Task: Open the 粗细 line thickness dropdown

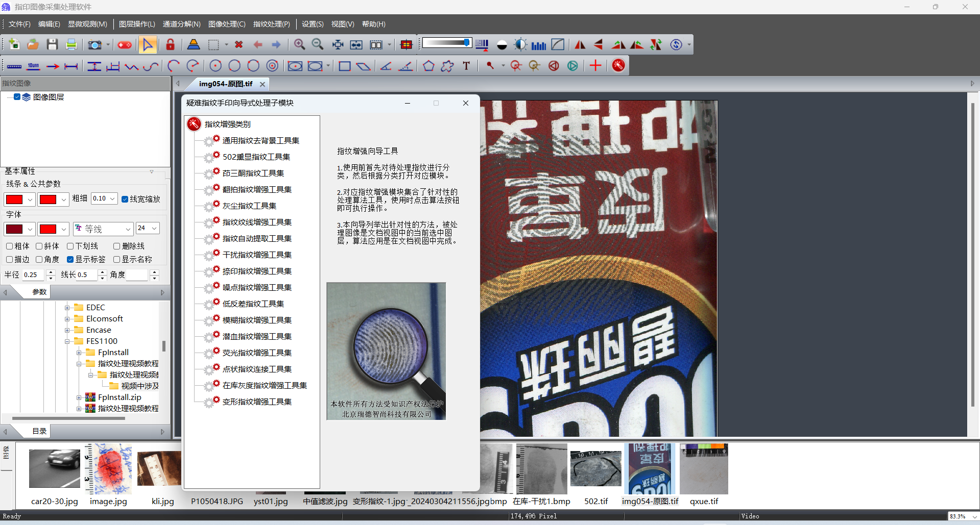Action: tap(112, 198)
